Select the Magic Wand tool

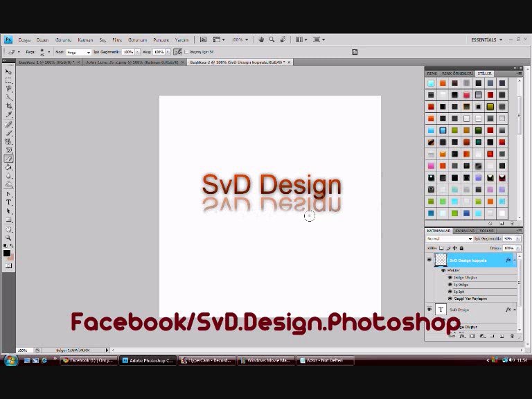(x=8, y=98)
